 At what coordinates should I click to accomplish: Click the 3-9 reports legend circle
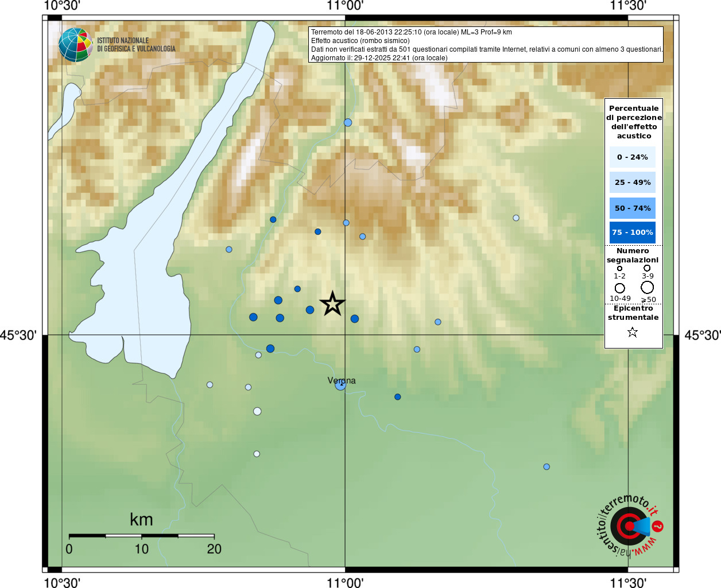pyautogui.click(x=647, y=268)
